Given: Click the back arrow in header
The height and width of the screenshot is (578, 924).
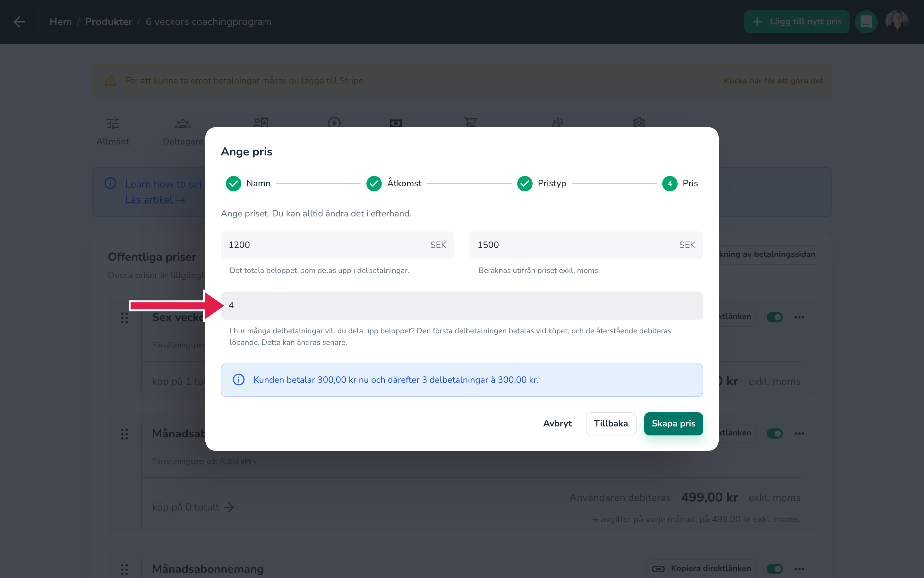Looking at the screenshot, I should coord(20,22).
